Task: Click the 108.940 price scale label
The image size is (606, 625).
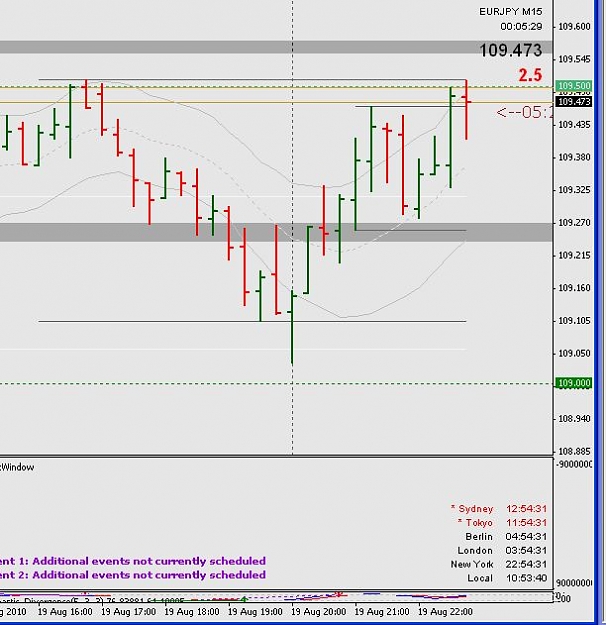Action: point(574,419)
